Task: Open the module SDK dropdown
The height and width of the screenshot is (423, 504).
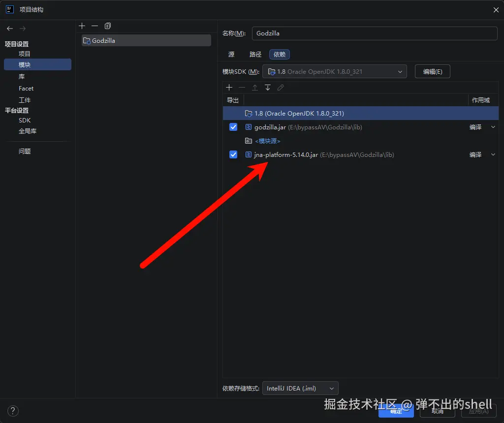Action: (335, 72)
